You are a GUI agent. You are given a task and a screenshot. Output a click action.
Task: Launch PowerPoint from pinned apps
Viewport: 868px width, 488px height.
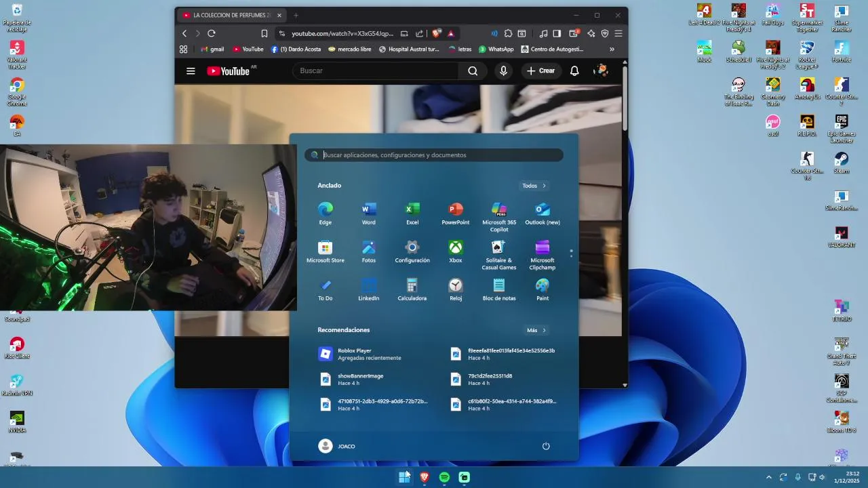pos(456,213)
